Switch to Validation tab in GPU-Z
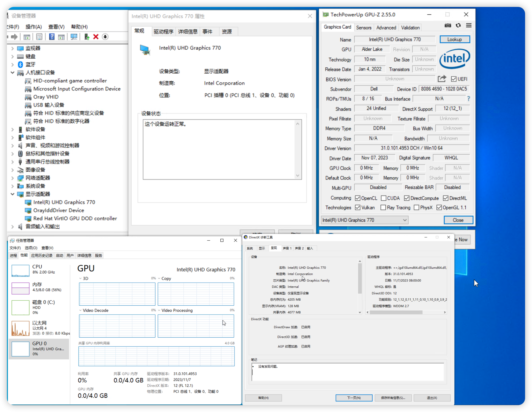The image size is (532, 412). pyautogui.click(x=410, y=27)
